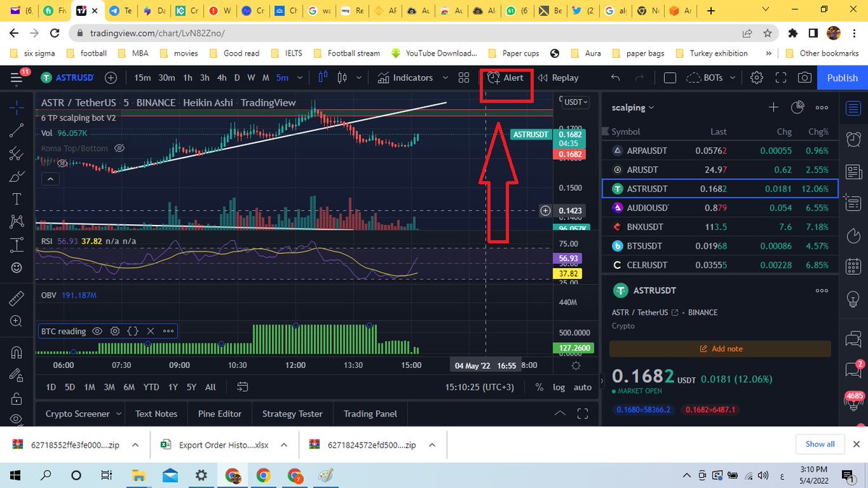Enter fullscreen mode from top toolbar
Viewport: 868px width, 488px height.
click(x=780, y=77)
